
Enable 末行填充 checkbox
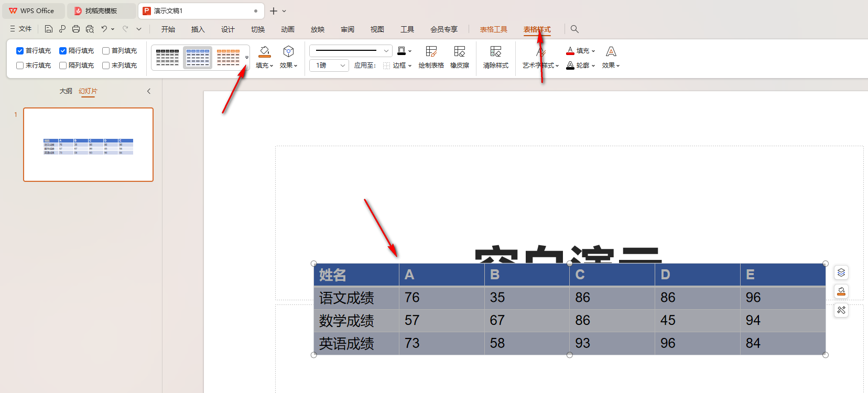pyautogui.click(x=20, y=65)
